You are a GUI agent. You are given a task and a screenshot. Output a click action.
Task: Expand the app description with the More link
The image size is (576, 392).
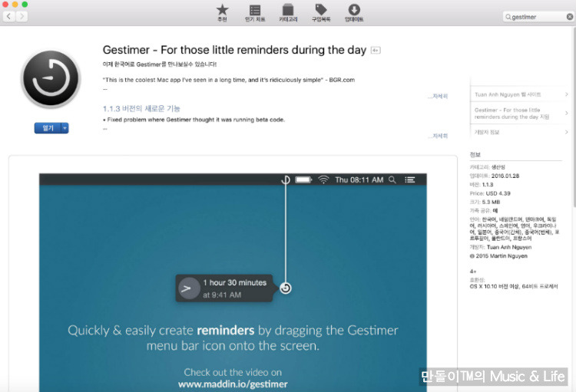(439, 96)
